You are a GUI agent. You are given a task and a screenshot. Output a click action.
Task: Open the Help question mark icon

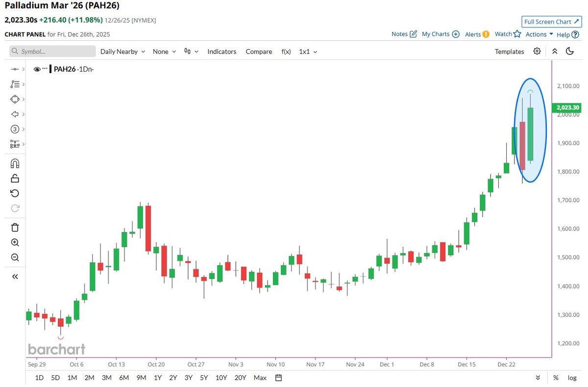coord(575,34)
